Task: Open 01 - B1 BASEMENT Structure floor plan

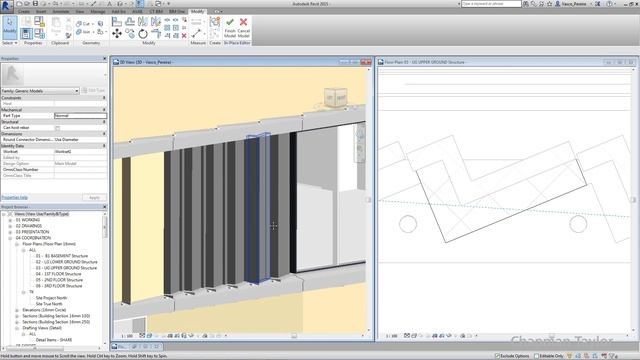Action: 62,256
